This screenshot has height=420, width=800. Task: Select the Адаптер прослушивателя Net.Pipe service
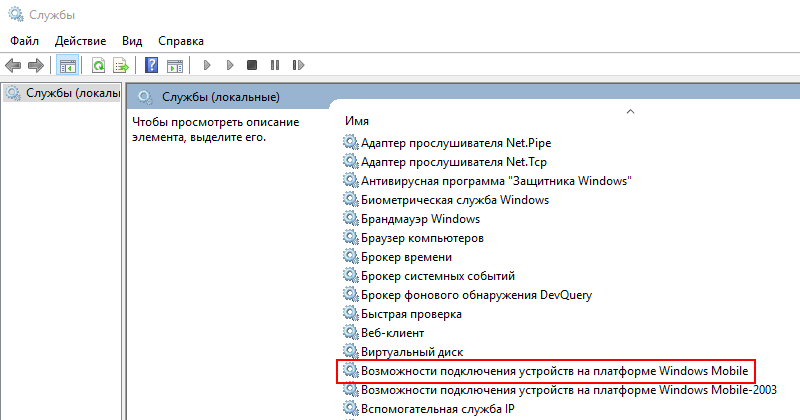click(447, 143)
